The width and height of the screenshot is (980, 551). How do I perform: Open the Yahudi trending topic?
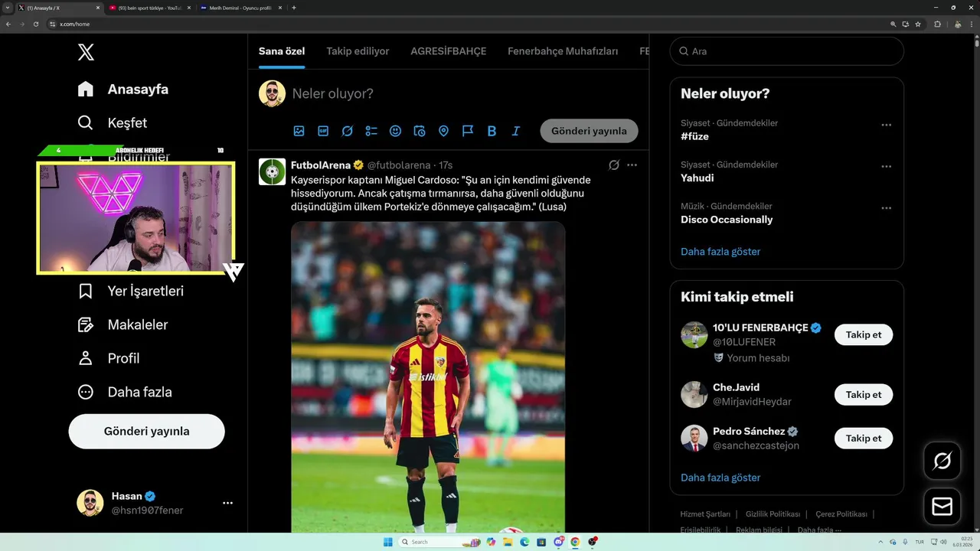pyautogui.click(x=697, y=178)
